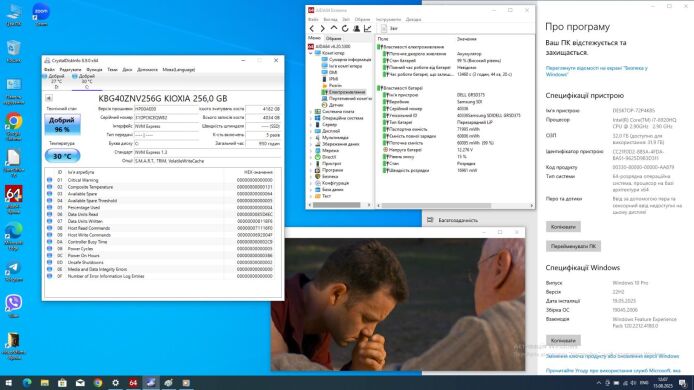Switch to the Favorites tab in AIDA64

(x=333, y=39)
